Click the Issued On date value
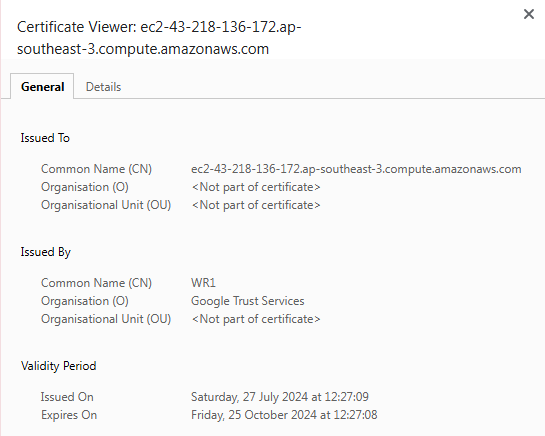Viewport: 545px width, 436px height. click(x=280, y=397)
